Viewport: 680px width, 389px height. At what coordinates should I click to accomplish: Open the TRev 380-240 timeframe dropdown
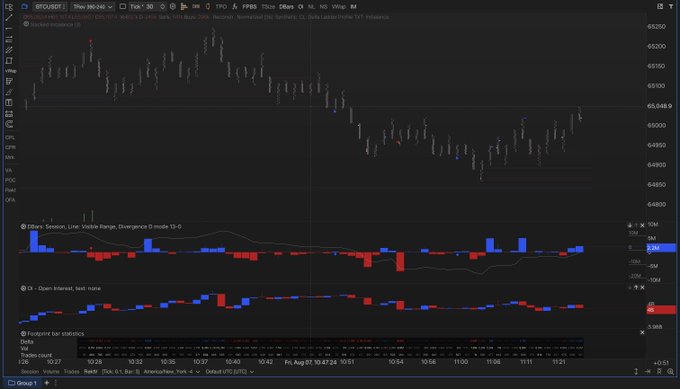pyautogui.click(x=92, y=7)
